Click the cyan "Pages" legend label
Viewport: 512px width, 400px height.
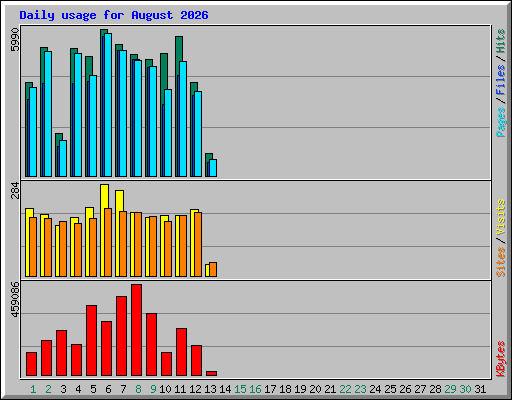coord(501,122)
